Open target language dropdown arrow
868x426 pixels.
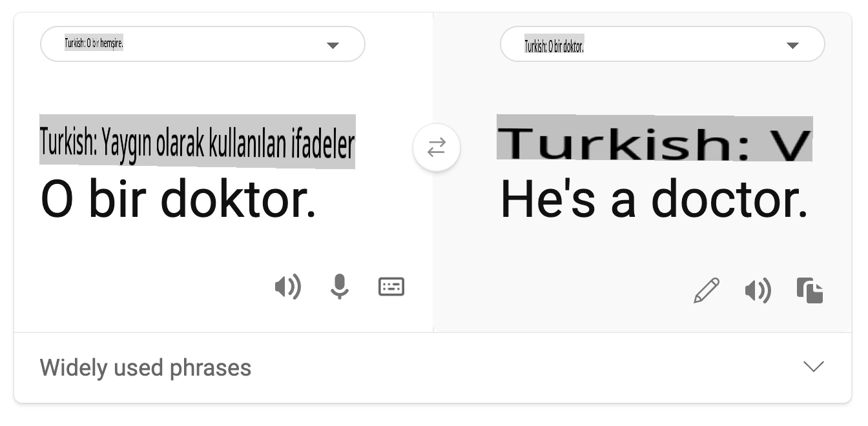pyautogui.click(x=792, y=45)
